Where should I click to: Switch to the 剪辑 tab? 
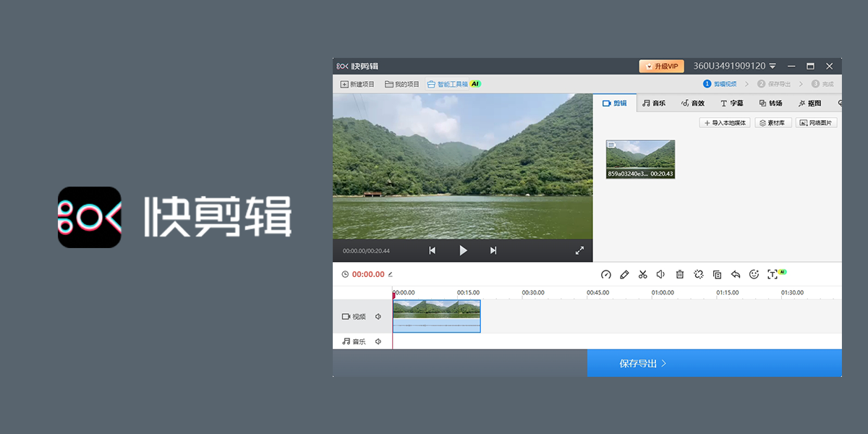(615, 103)
